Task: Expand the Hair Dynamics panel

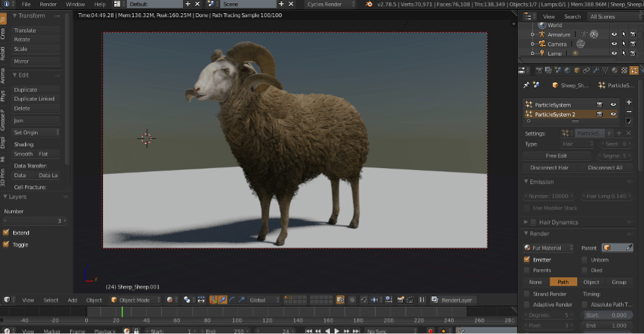Action: (x=526, y=222)
